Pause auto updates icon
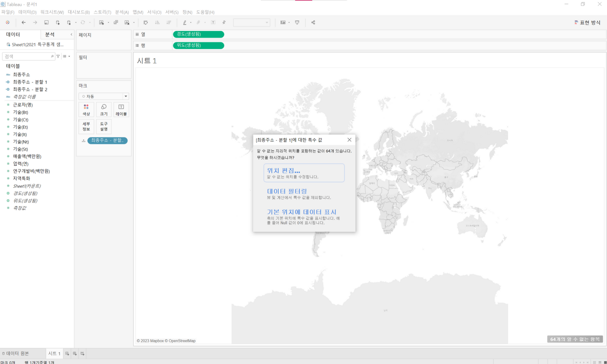This screenshot has height=364, width=607. point(69,22)
